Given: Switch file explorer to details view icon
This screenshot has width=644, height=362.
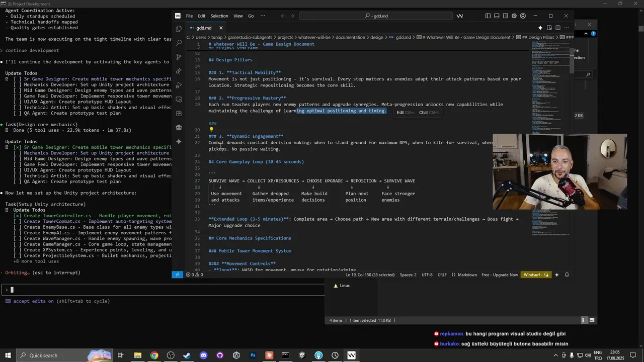Looking at the screenshot, I should (x=584, y=320).
